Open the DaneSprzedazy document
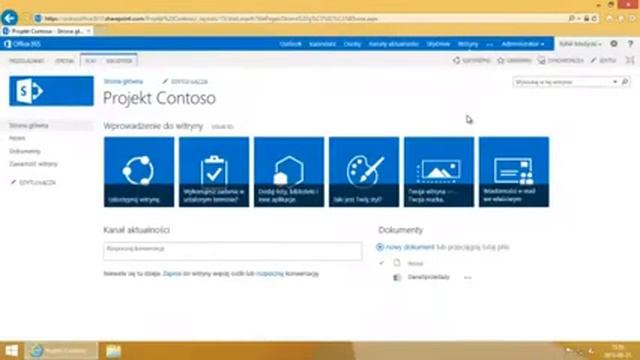640x360 pixels. point(429,277)
